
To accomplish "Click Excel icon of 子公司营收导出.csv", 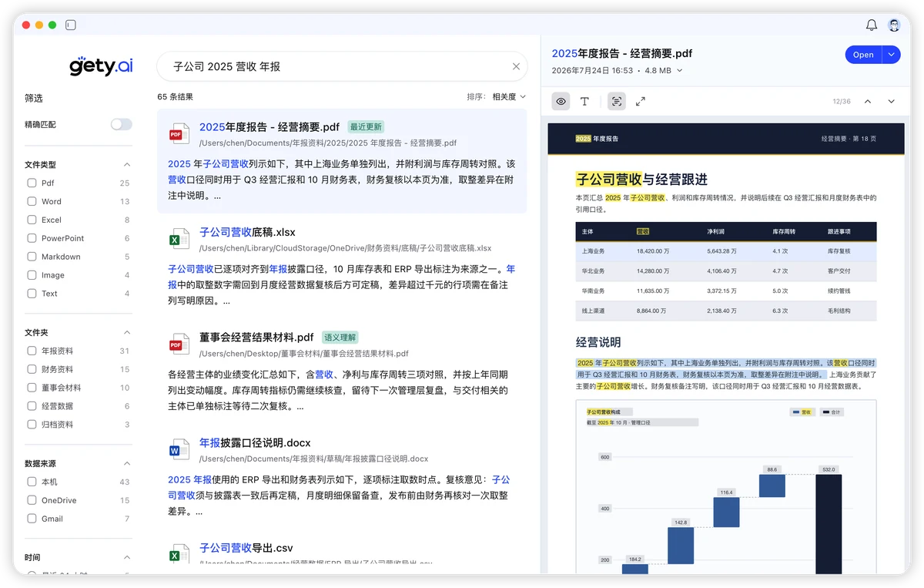I will click(x=179, y=554).
